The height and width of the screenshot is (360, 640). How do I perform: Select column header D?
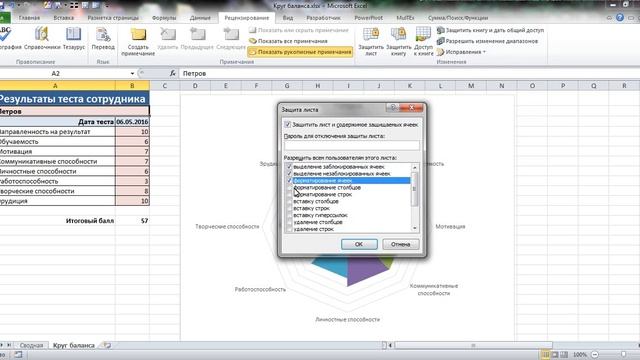click(x=195, y=86)
